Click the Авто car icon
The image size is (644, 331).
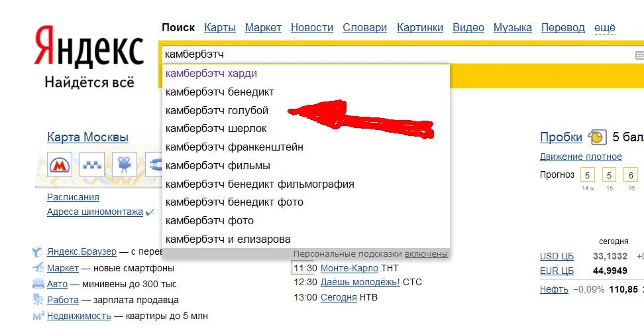(38, 284)
